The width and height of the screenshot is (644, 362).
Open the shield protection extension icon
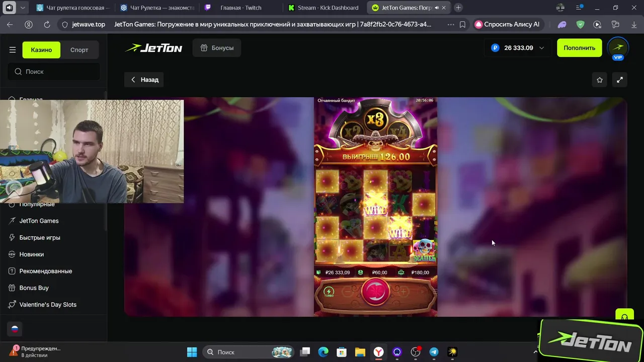[x=580, y=24]
